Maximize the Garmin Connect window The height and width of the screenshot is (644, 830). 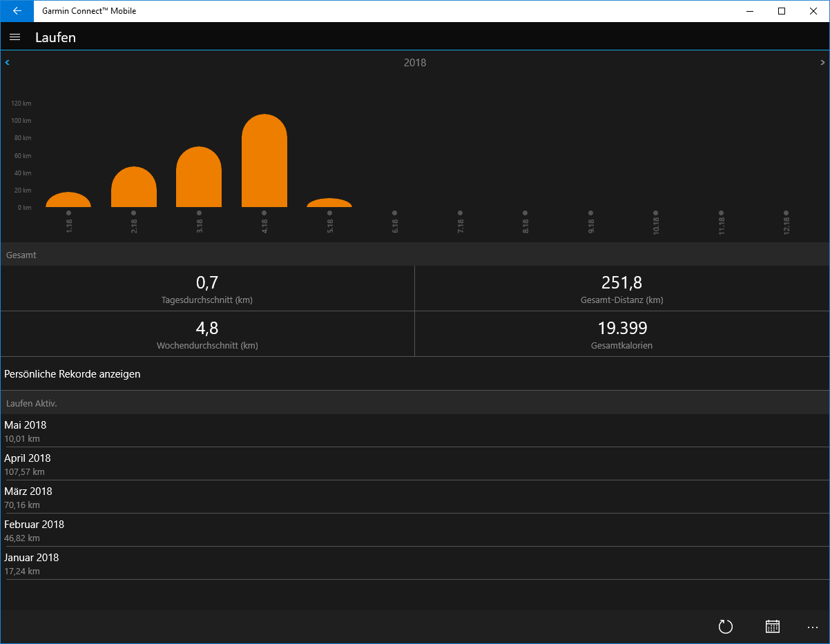point(782,11)
